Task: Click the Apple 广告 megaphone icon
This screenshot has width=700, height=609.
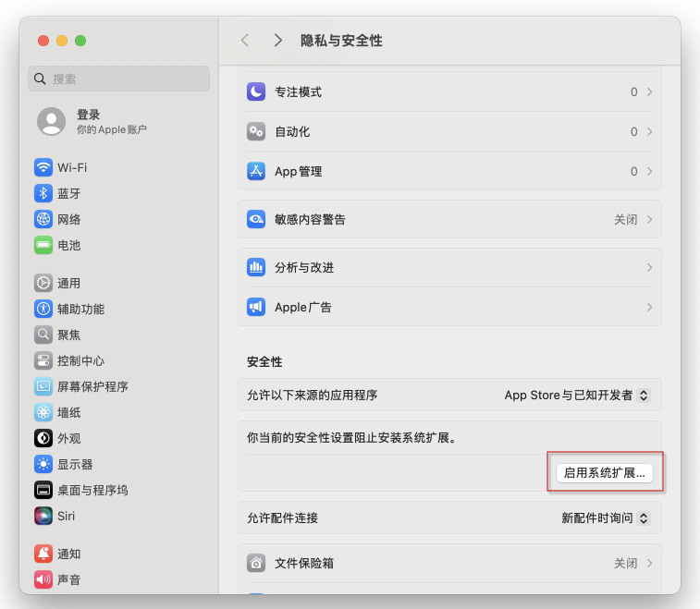Action: (x=256, y=308)
